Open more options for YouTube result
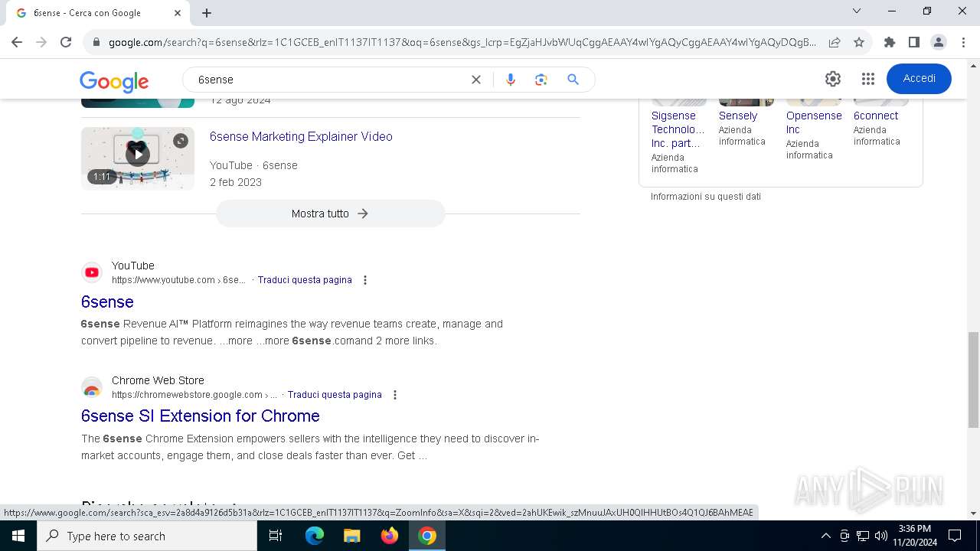The image size is (980, 551). tap(365, 280)
